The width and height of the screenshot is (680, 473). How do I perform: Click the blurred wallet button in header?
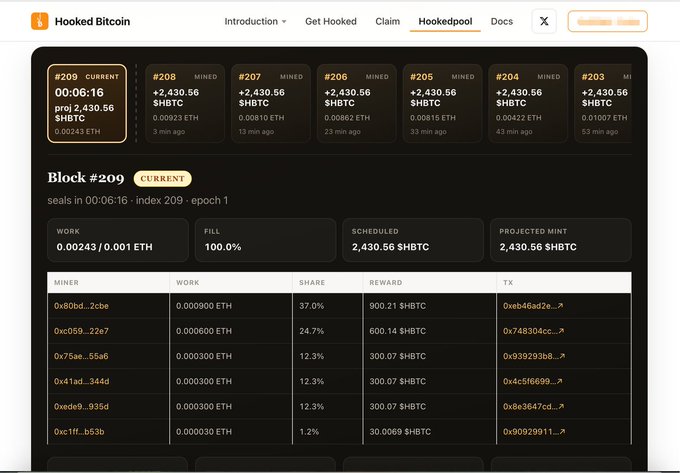tap(608, 21)
